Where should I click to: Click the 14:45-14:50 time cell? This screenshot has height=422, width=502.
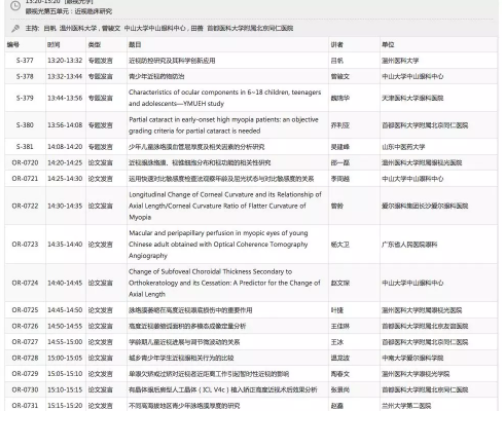65,310
